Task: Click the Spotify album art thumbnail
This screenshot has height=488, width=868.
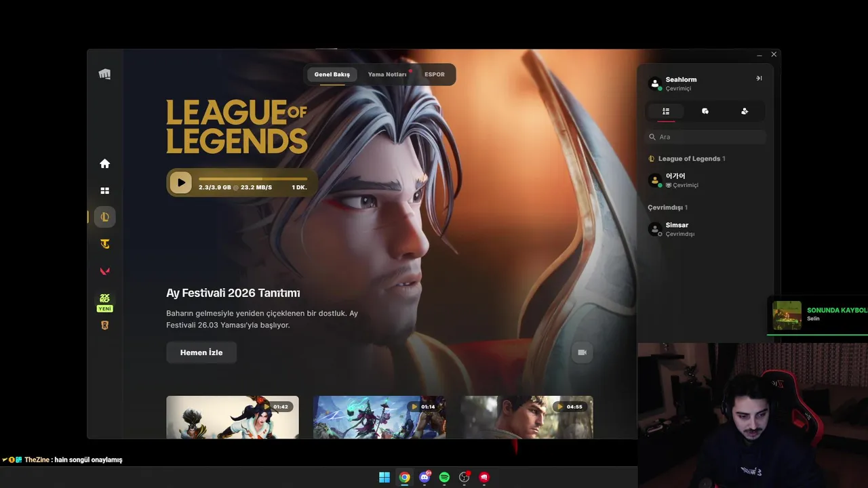Action: [x=787, y=315]
